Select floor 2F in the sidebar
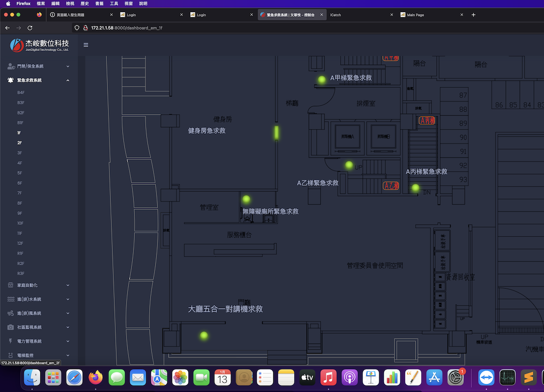544x392 pixels. tap(20, 143)
